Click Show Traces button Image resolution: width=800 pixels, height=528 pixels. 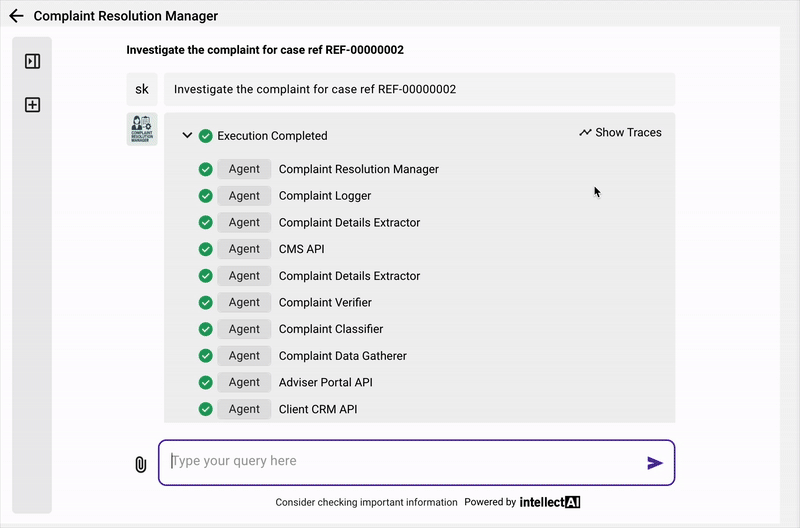(x=620, y=132)
